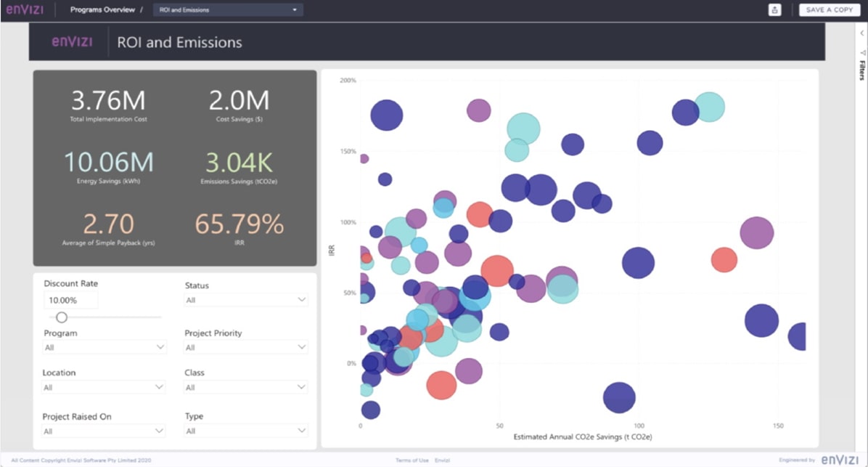The width and height of the screenshot is (868, 467).
Task: Click the Envizi logo in top-left corner
Action: point(25,9)
